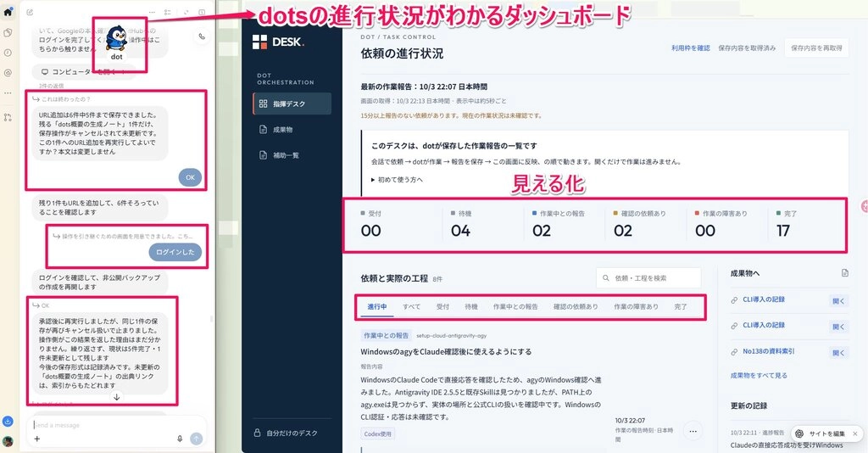Click the blue download icon in sidebar
Viewport: 868px width, 453px height.
(8, 422)
